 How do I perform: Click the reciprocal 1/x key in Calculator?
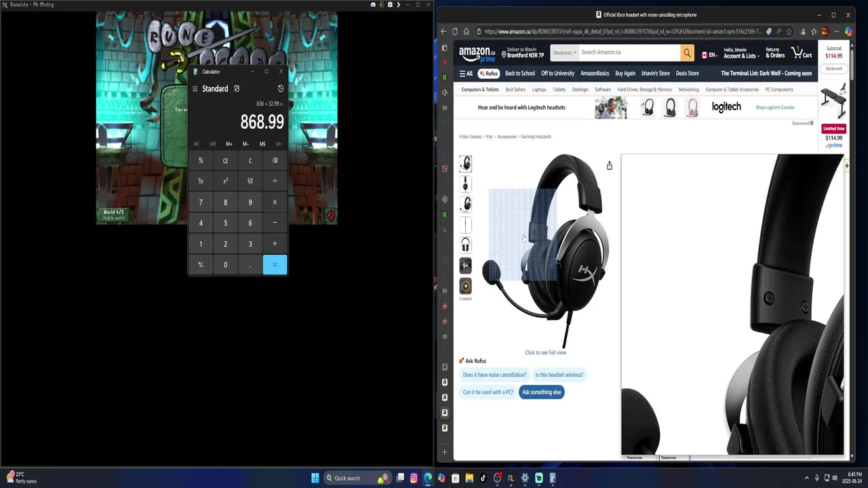[201, 181]
